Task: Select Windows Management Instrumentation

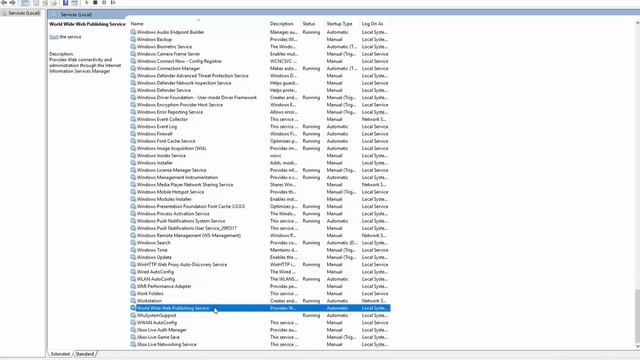Action: click(260, 177)
